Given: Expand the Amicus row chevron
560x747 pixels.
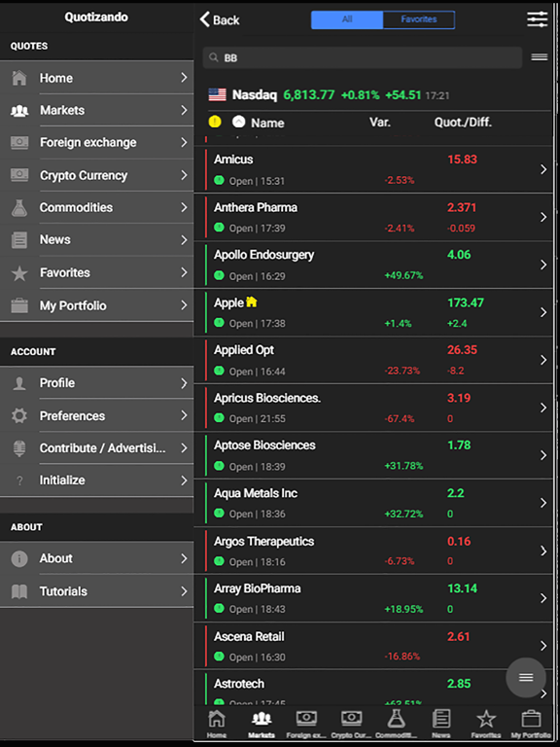Looking at the screenshot, I should coord(543,169).
